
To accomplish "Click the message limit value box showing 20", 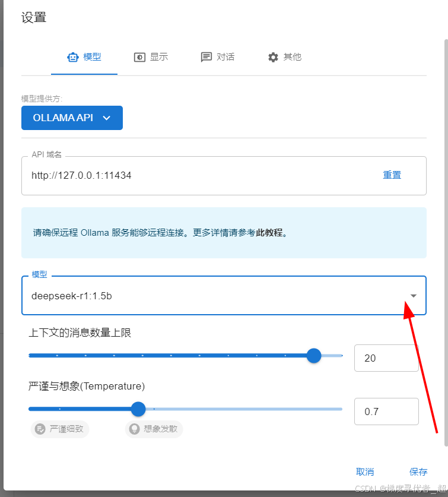I will [x=386, y=358].
